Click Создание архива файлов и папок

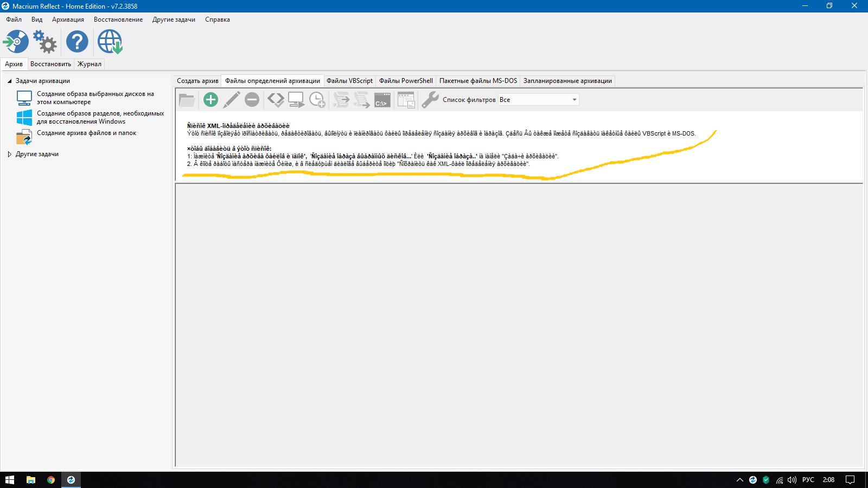click(x=86, y=133)
